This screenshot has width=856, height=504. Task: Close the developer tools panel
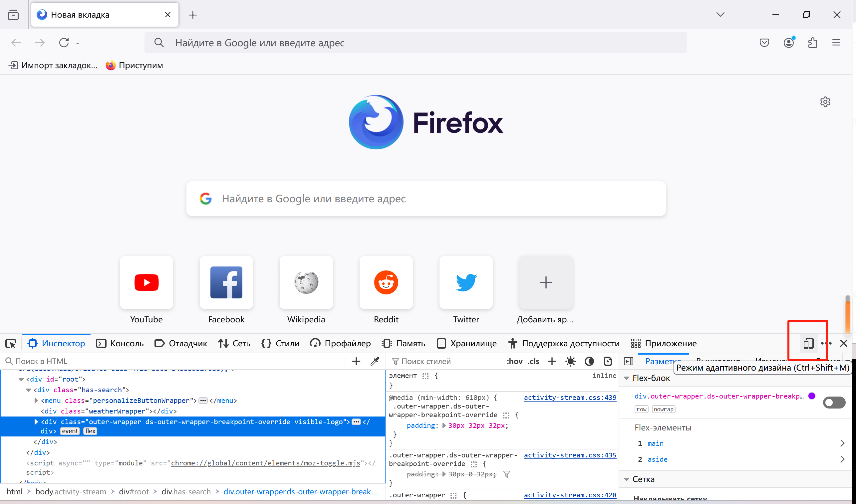click(843, 343)
